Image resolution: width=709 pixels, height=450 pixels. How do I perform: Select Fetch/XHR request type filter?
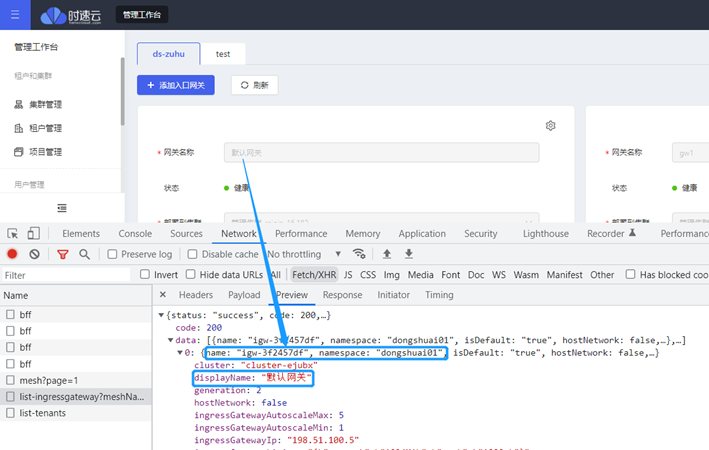[314, 275]
